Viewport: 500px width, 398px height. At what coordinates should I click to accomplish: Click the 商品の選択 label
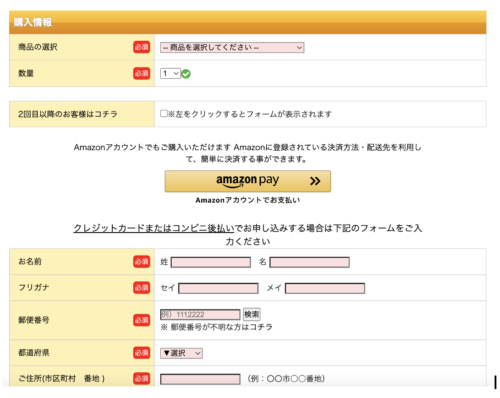pyautogui.click(x=38, y=47)
